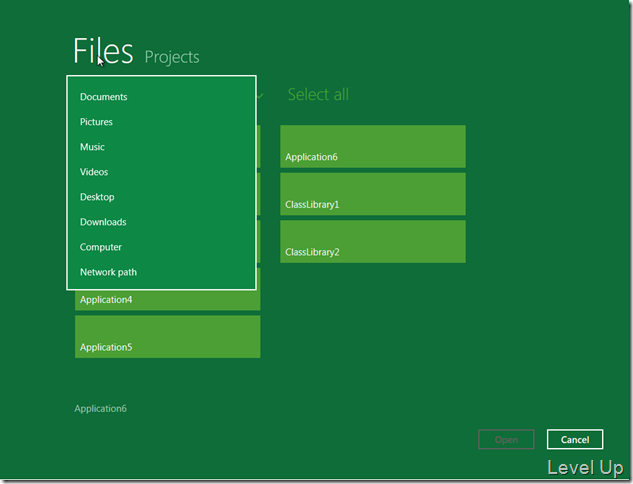
Task: Click the Application6 selection label at bottom
Action: tap(101, 409)
